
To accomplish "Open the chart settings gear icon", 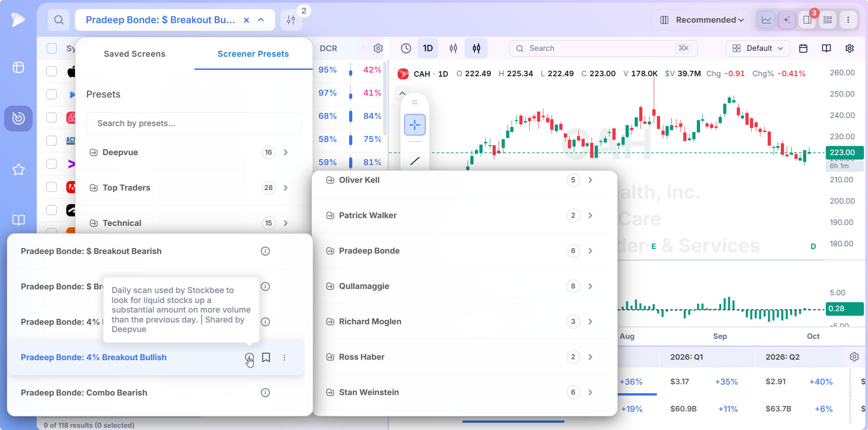I will tap(849, 49).
